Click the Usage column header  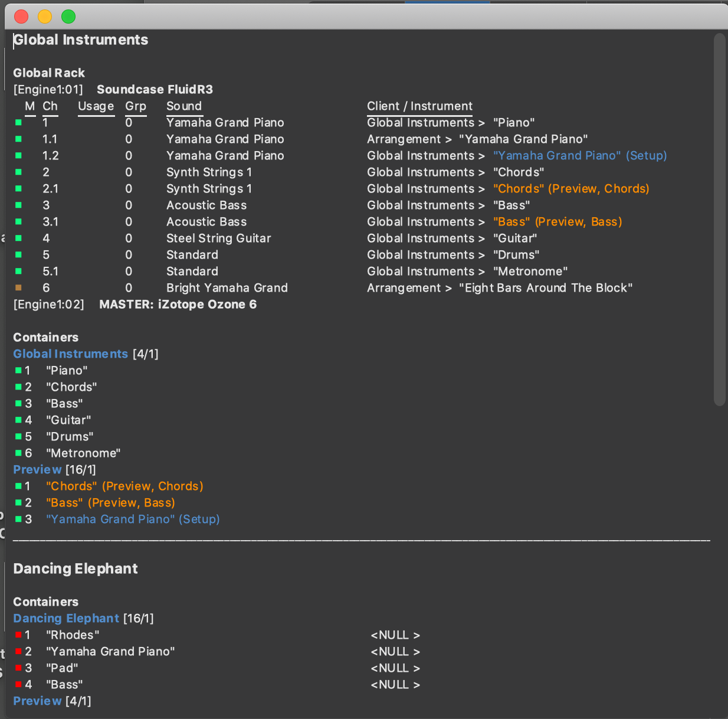click(96, 106)
